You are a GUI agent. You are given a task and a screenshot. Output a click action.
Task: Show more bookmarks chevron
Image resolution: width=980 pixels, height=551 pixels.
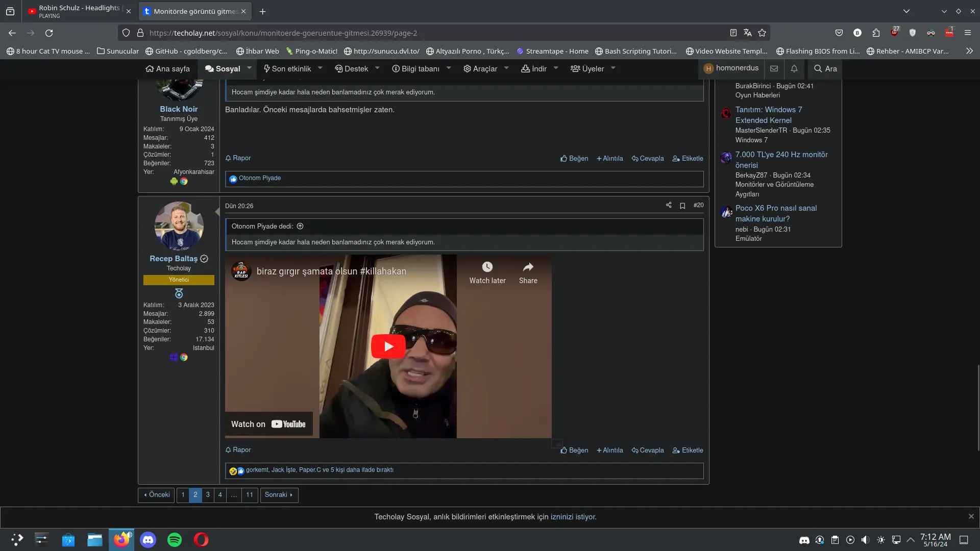point(969,51)
